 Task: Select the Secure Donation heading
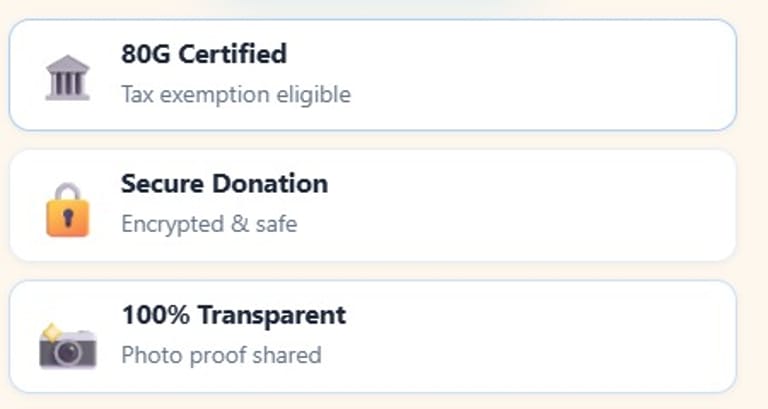(x=224, y=184)
